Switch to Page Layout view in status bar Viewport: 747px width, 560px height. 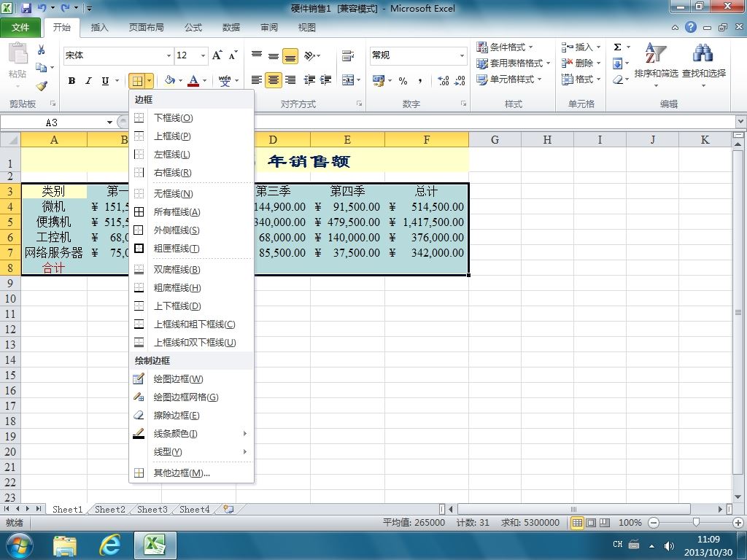tap(591, 522)
